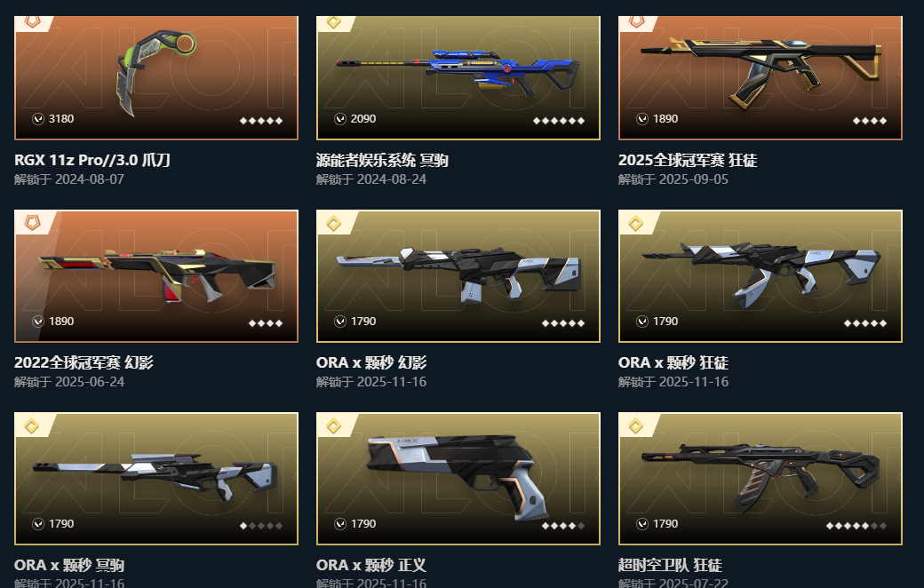
Task: Click the level diamonds on the 超时空卫队 狂徒 card
Action: click(x=856, y=526)
